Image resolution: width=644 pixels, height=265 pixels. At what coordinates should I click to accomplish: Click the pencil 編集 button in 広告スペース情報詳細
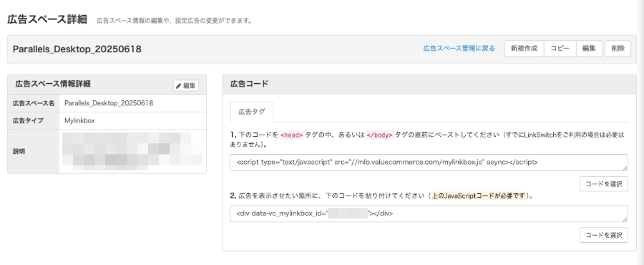point(186,85)
